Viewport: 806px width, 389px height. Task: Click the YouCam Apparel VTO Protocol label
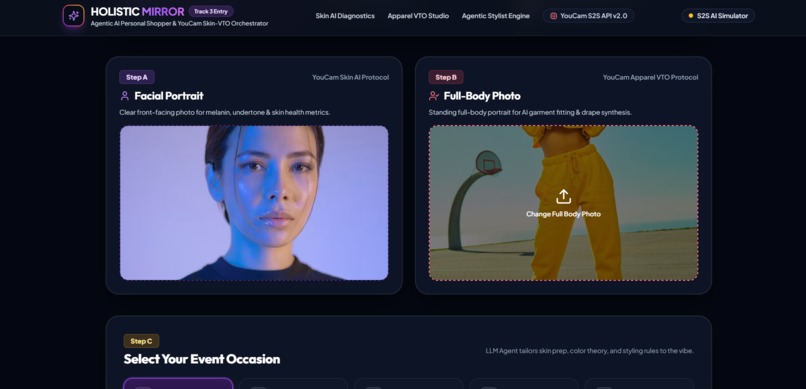pos(650,77)
